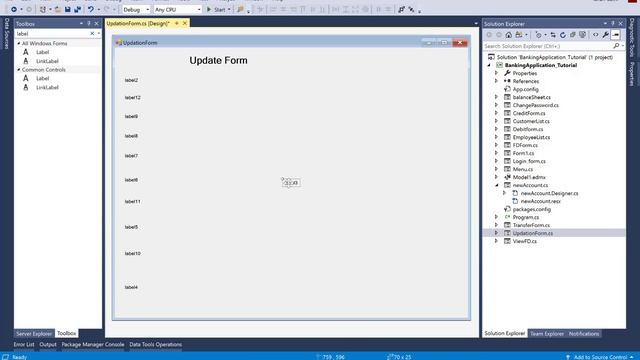Click the Collapse All icon in Solution Explorer
This screenshot has height=360, width=640.
(x=573, y=35)
